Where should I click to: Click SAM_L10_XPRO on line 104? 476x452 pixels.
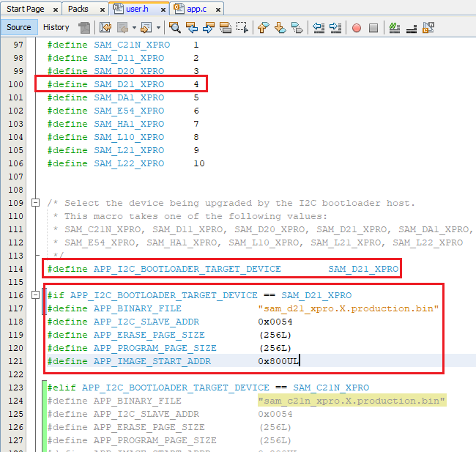coord(129,137)
